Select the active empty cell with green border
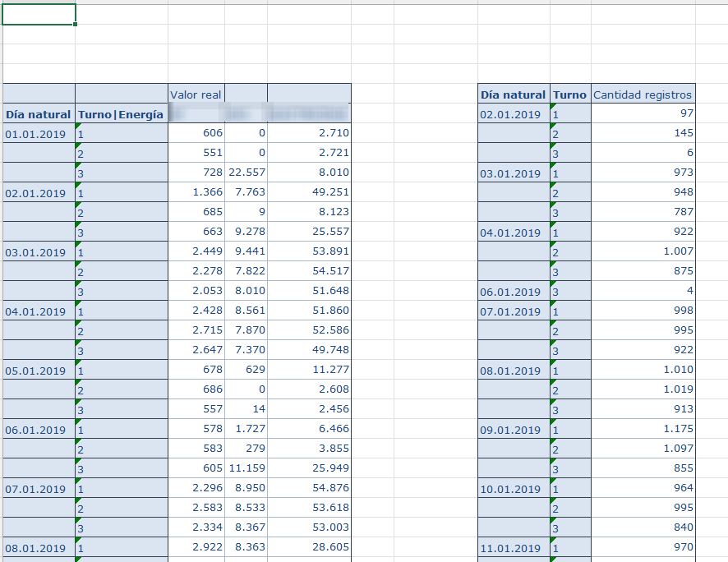The width and height of the screenshot is (728, 562). pyautogui.click(x=39, y=15)
